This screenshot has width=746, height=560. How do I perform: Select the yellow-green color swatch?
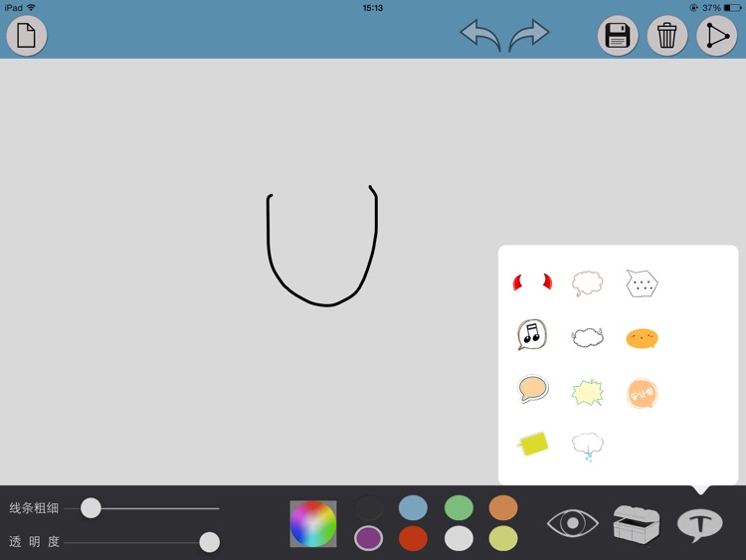coord(503,538)
